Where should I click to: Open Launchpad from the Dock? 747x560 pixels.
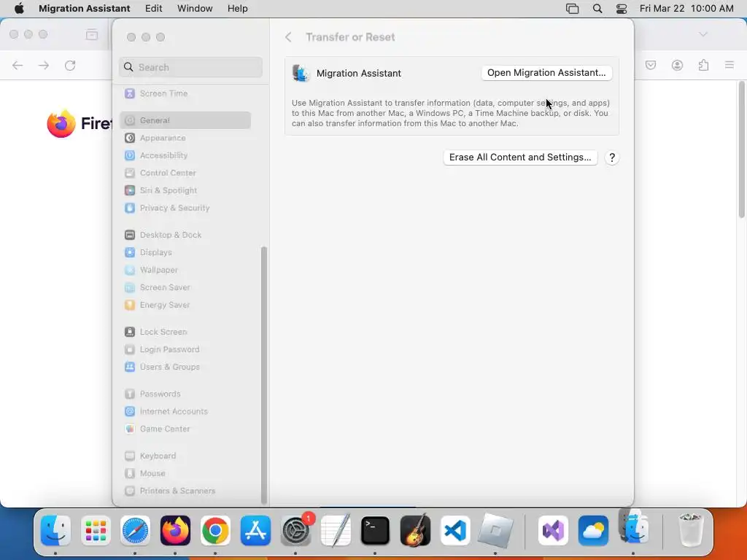96,531
